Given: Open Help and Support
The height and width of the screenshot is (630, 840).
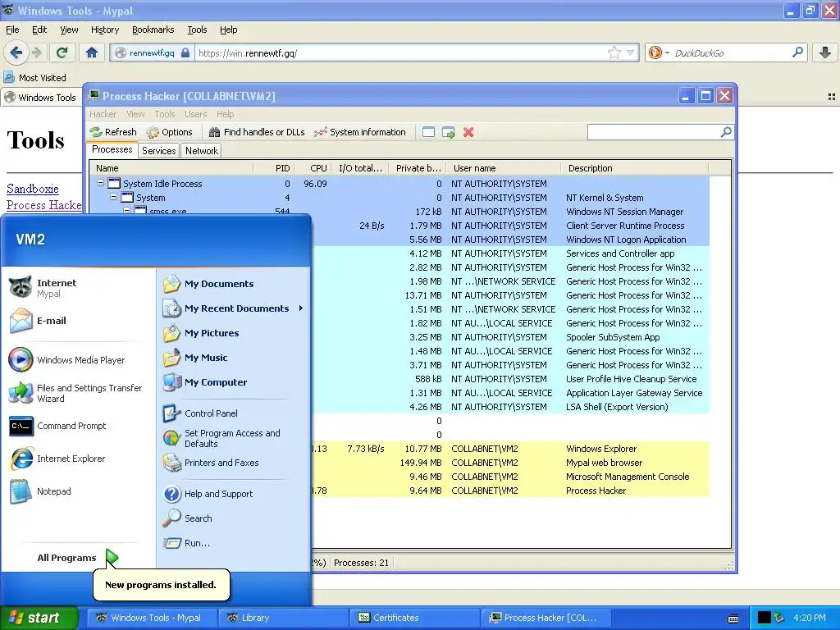Looking at the screenshot, I should click(x=208, y=494).
